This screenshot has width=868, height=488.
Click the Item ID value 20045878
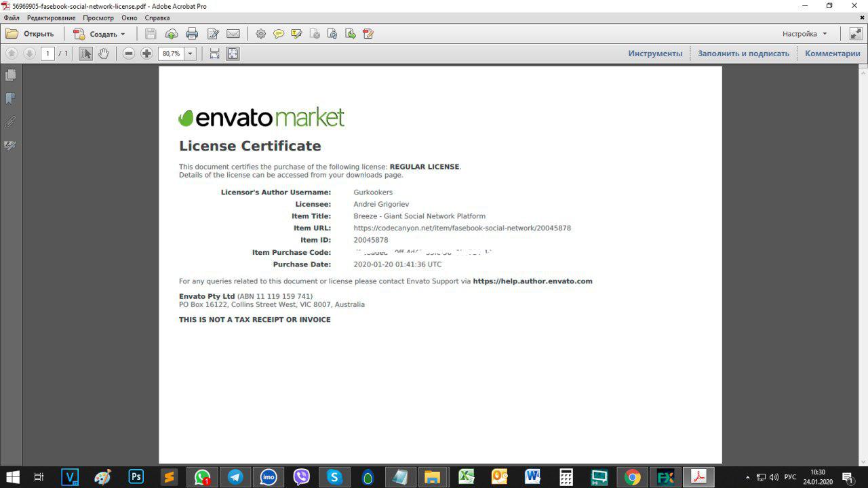pyautogui.click(x=371, y=240)
